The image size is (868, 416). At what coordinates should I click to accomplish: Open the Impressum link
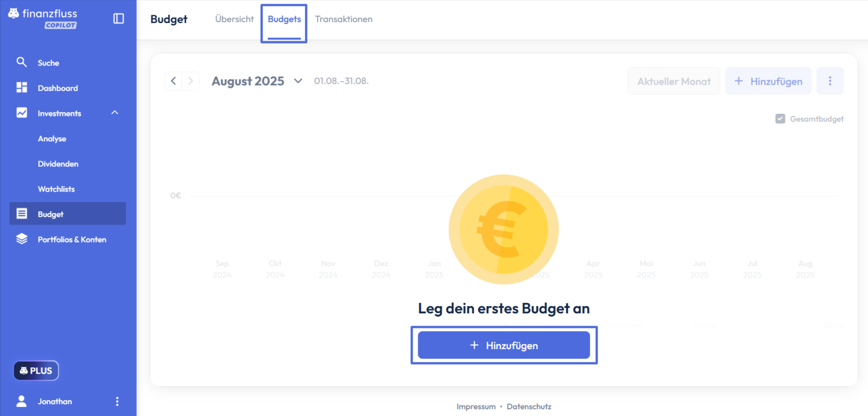(476, 406)
